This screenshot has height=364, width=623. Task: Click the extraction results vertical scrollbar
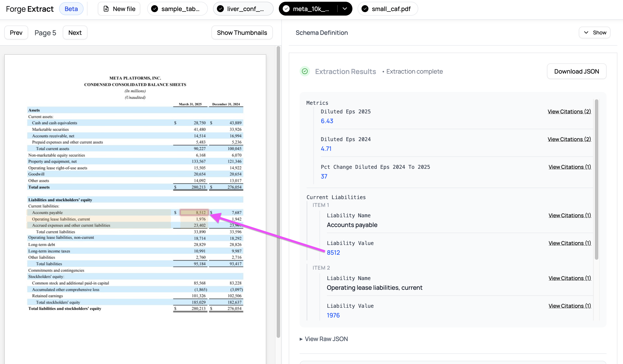pyautogui.click(x=596, y=179)
